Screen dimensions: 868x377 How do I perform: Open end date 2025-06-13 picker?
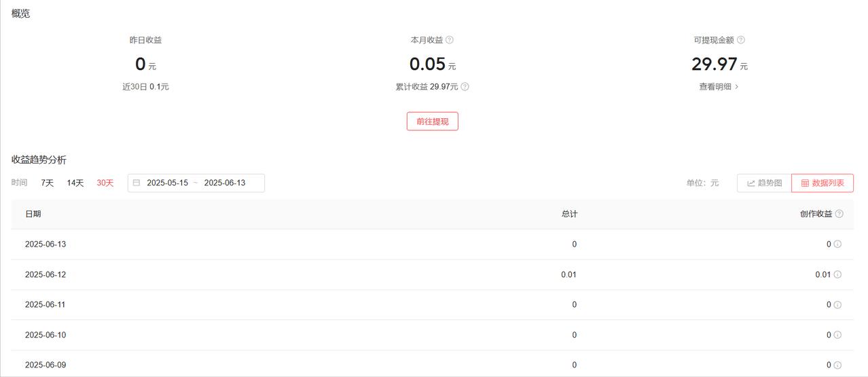pos(225,183)
